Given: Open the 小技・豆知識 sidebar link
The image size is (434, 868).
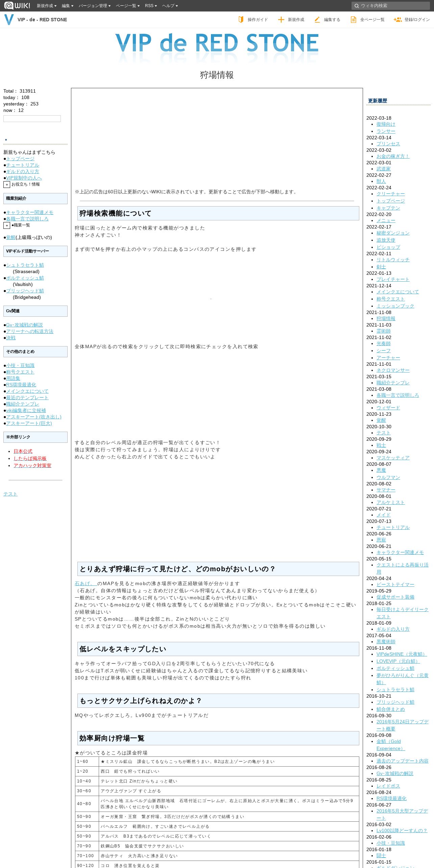Looking at the screenshot, I should pyautogui.click(x=20, y=365).
